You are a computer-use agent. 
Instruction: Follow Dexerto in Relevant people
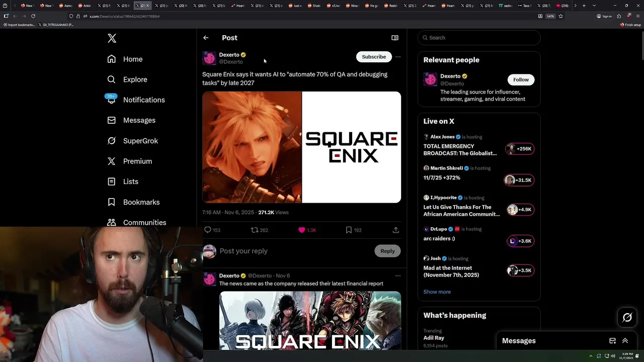(x=521, y=79)
